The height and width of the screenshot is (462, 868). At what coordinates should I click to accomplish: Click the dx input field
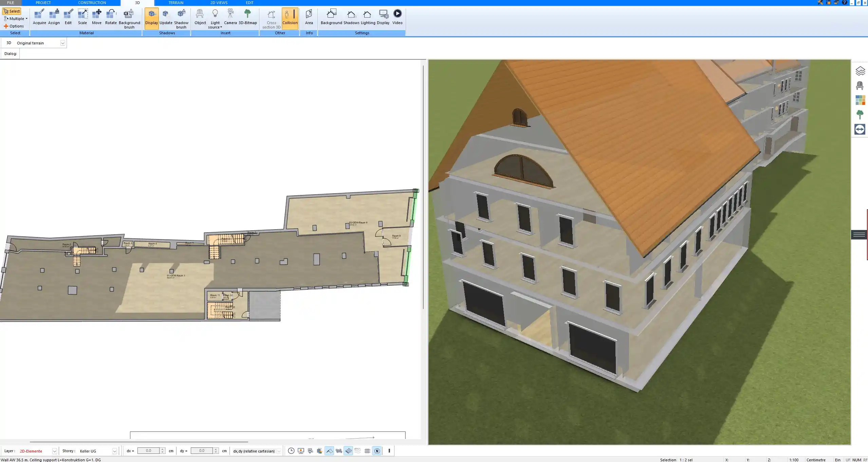click(x=149, y=451)
